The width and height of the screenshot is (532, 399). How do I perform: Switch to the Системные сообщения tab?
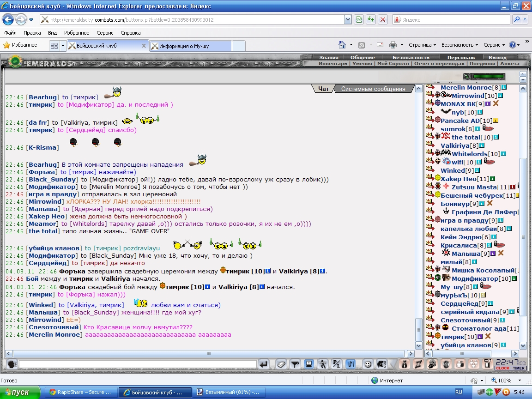pos(373,89)
